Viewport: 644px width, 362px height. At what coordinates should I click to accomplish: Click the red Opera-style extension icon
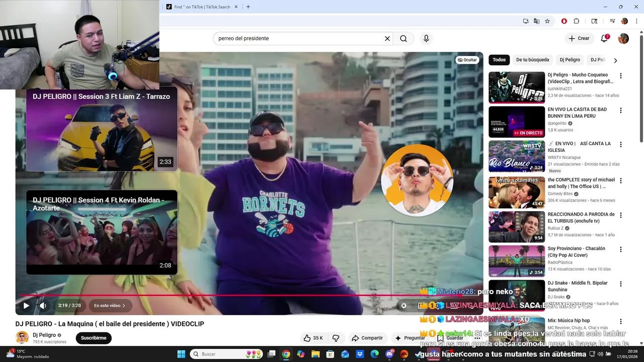[564, 21]
